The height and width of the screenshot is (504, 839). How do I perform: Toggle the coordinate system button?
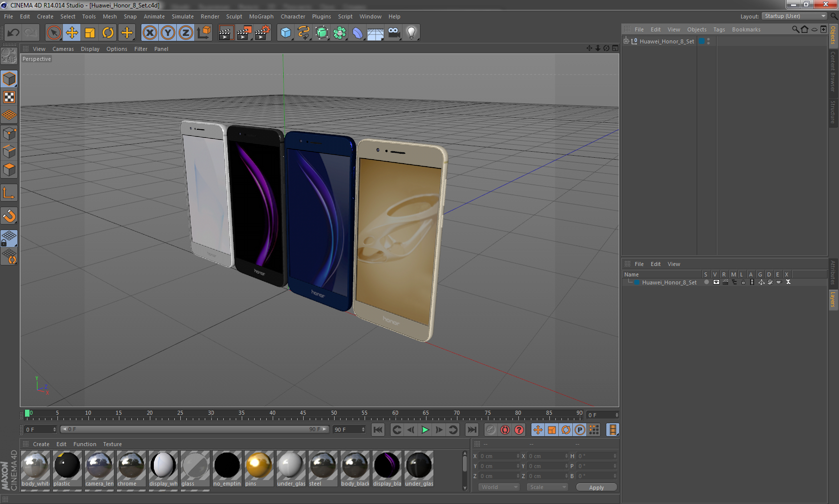pyautogui.click(x=204, y=33)
